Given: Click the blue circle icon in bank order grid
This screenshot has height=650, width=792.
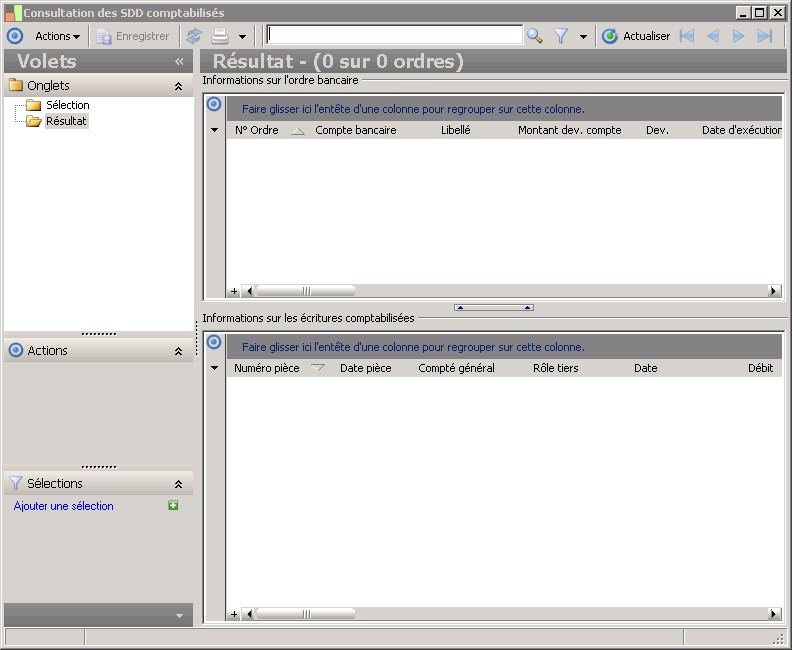Looking at the screenshot, I should [214, 104].
